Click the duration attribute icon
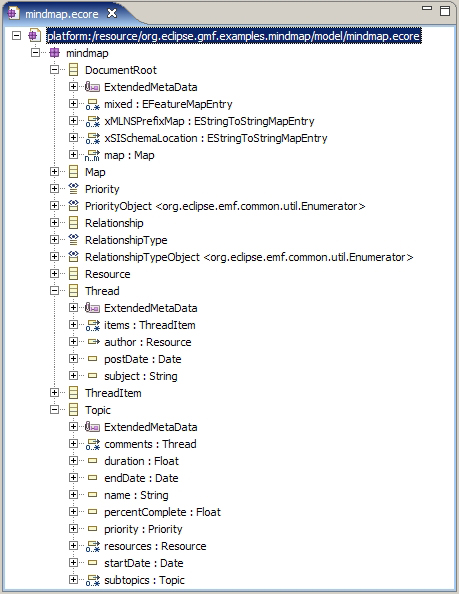Screen dimensions: 459x594 92,461
